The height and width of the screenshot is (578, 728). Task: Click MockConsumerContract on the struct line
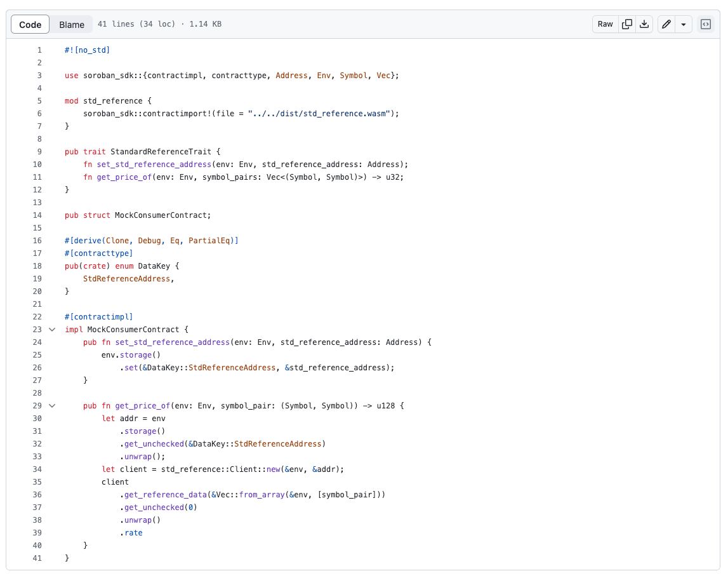pyautogui.click(x=161, y=215)
